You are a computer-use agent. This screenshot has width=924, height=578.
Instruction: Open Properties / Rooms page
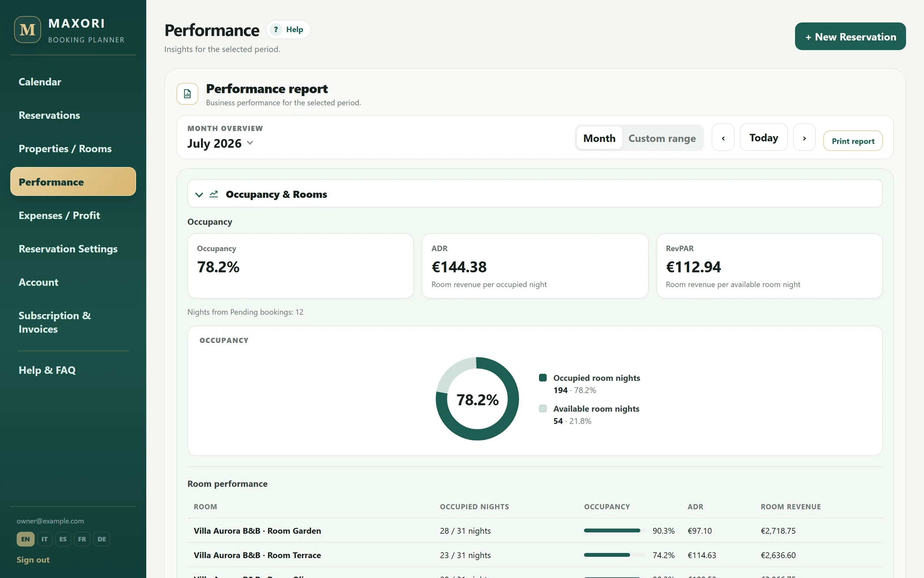pyautogui.click(x=73, y=149)
